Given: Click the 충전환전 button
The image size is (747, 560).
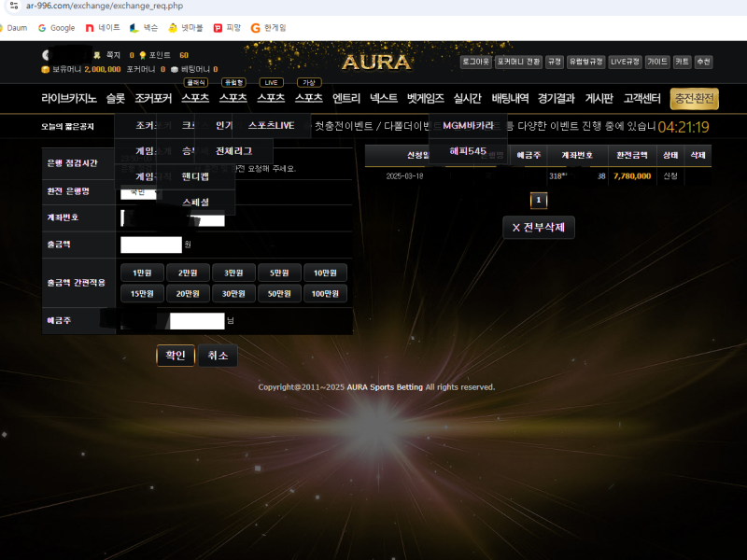Looking at the screenshot, I should (x=693, y=98).
